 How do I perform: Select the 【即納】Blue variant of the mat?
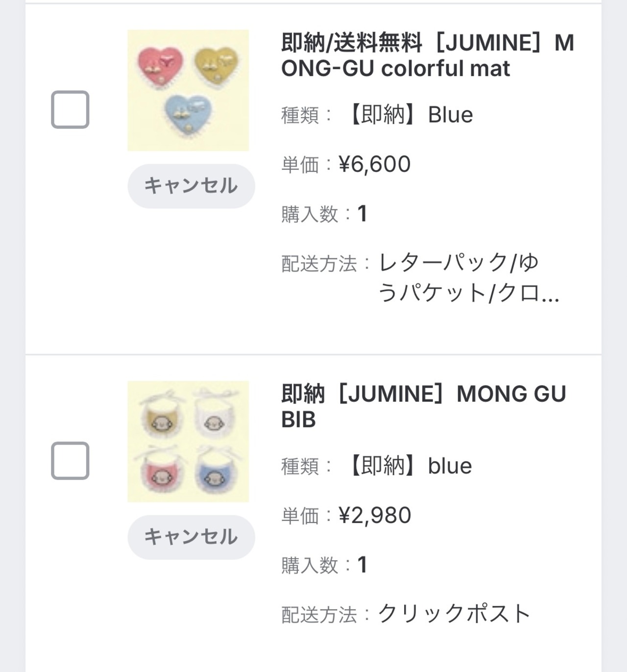pos(410,115)
